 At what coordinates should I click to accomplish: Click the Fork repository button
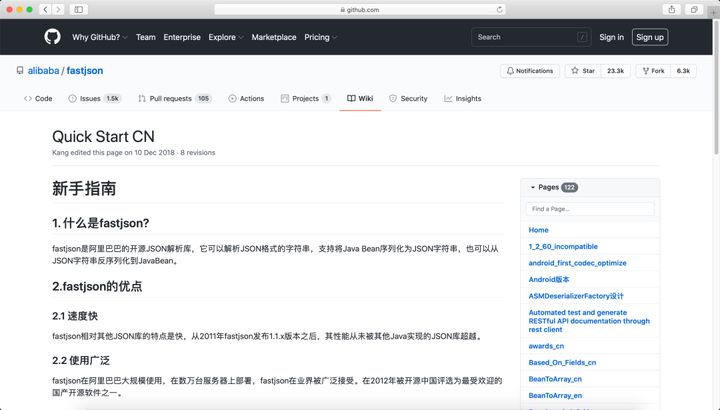click(653, 71)
